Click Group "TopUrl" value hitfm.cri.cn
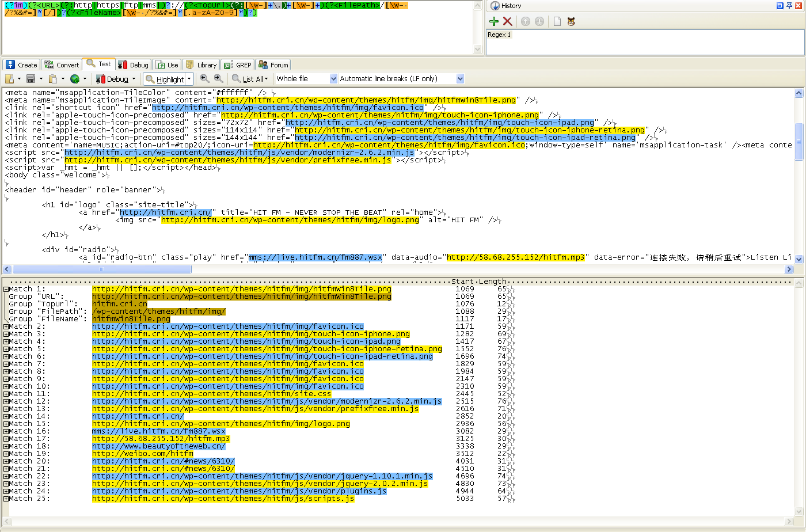Viewport: 806px width, 532px height. [x=120, y=304]
